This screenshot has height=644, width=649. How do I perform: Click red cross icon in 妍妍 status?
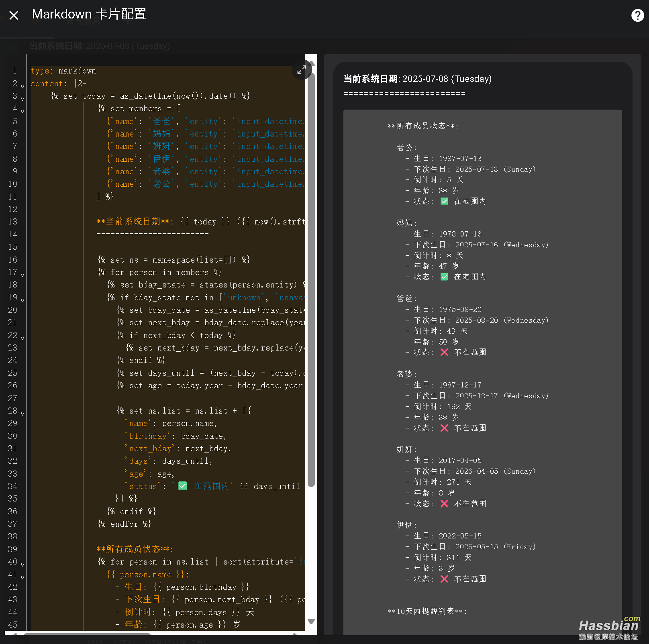444,504
